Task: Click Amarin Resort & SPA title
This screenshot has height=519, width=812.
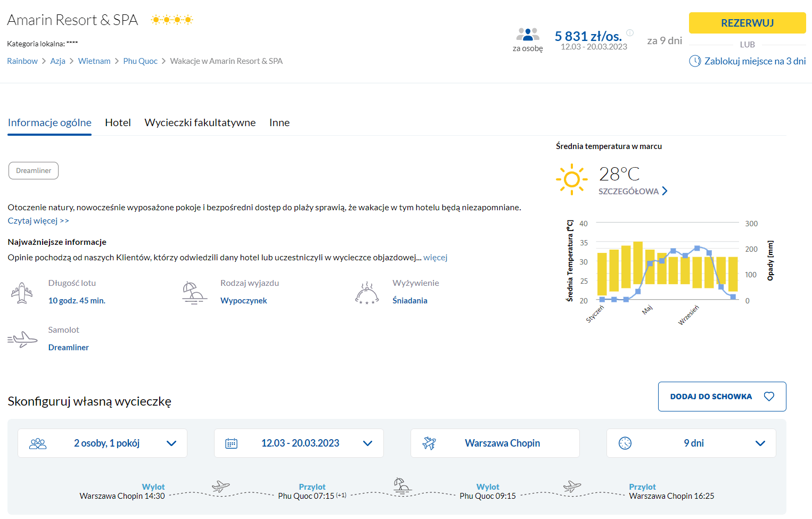Action: [72, 20]
